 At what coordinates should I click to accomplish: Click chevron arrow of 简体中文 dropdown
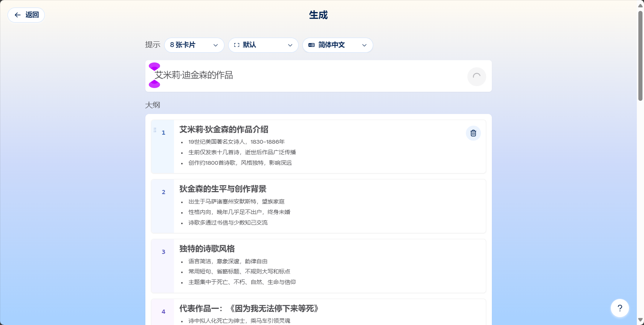364,45
